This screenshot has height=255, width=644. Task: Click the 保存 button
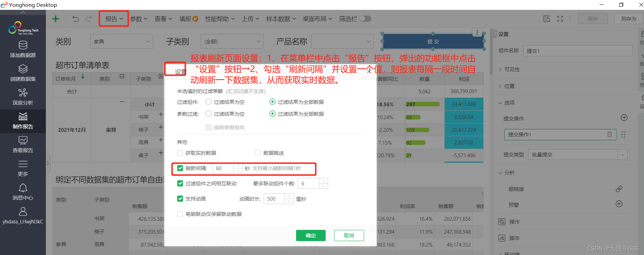593,19
